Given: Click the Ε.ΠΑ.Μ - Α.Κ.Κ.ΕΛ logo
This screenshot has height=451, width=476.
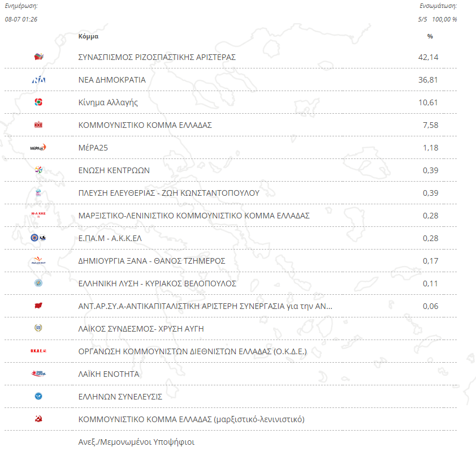Looking at the screenshot, I should point(38,238).
